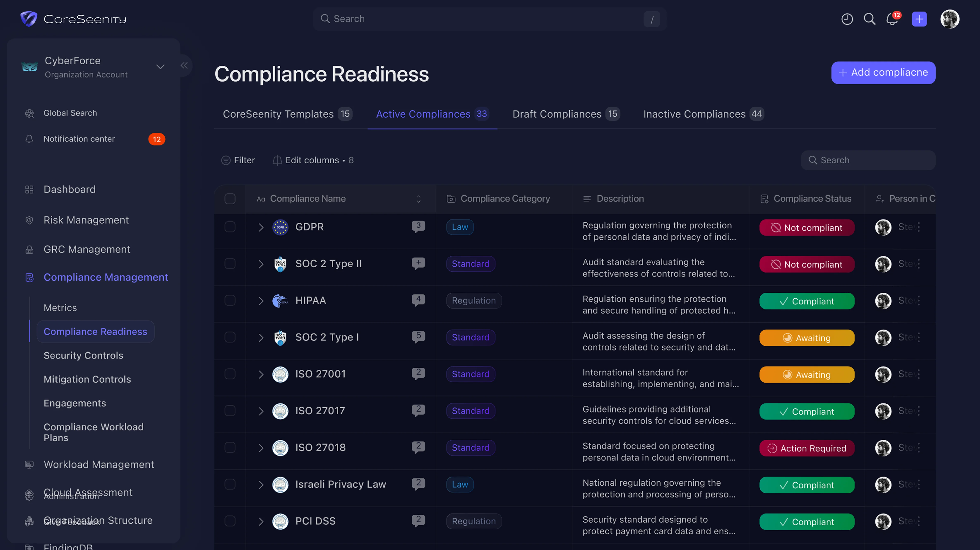Click Add compliance button
The height and width of the screenshot is (550, 980).
883,72
